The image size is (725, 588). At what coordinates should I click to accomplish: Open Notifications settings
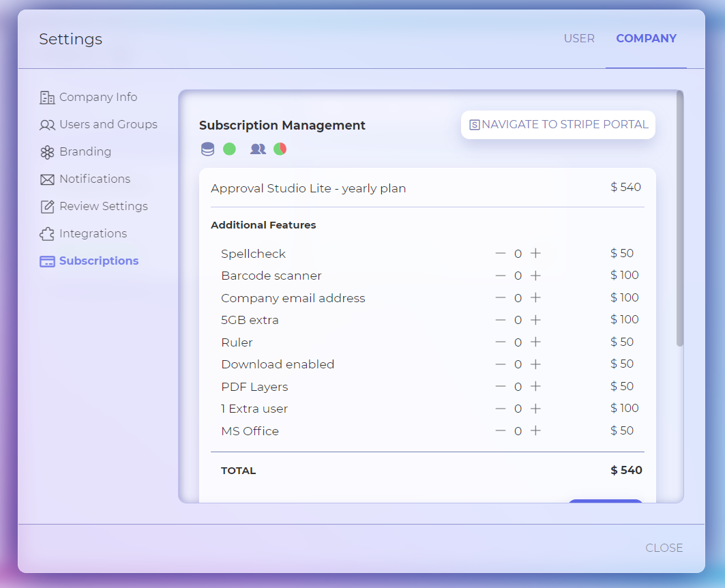85,179
